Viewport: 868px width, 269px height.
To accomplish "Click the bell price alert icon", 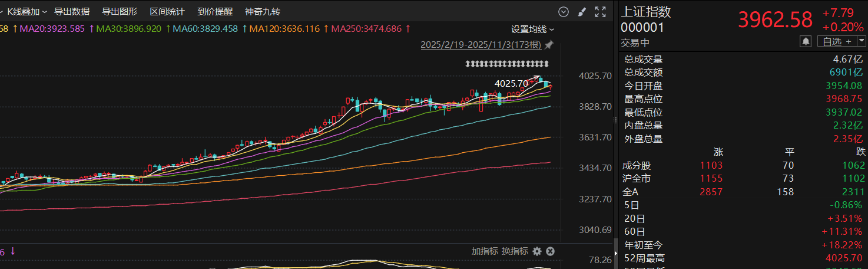I will pyautogui.click(x=805, y=41).
